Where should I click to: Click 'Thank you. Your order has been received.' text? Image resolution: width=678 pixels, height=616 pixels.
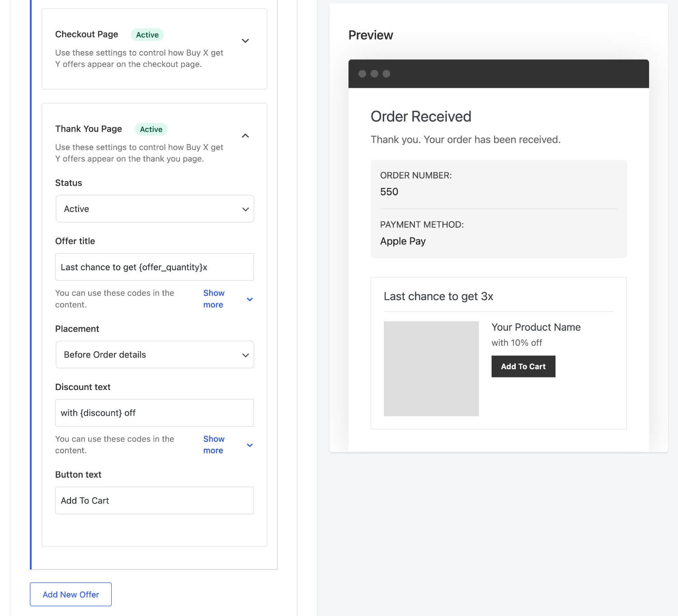pyautogui.click(x=466, y=140)
